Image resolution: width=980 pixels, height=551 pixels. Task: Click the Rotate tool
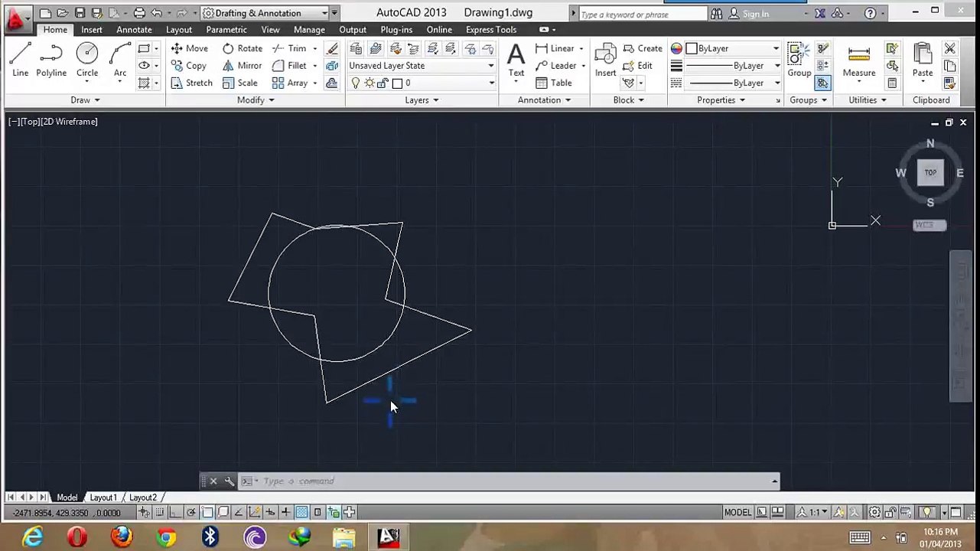tap(242, 48)
